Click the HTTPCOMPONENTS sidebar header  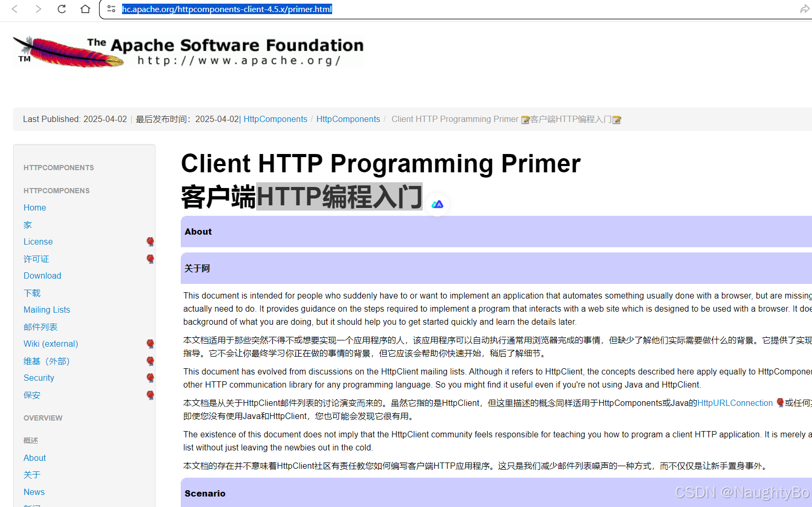pos(59,168)
